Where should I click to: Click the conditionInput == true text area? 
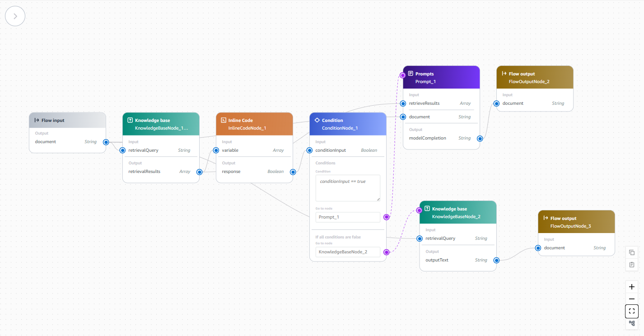348,188
